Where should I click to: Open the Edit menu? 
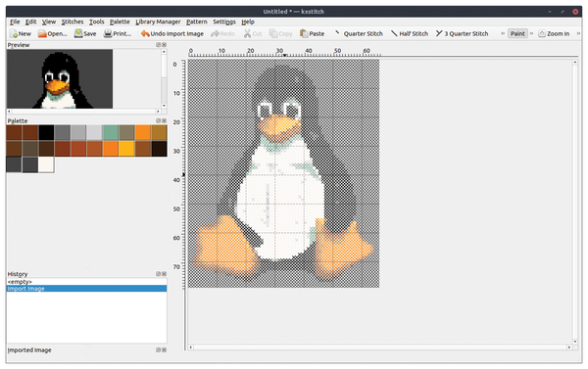[30, 22]
